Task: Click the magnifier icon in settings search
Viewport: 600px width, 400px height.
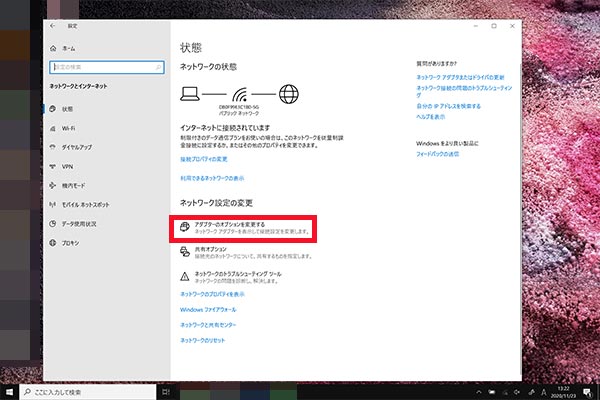Action: pos(158,67)
